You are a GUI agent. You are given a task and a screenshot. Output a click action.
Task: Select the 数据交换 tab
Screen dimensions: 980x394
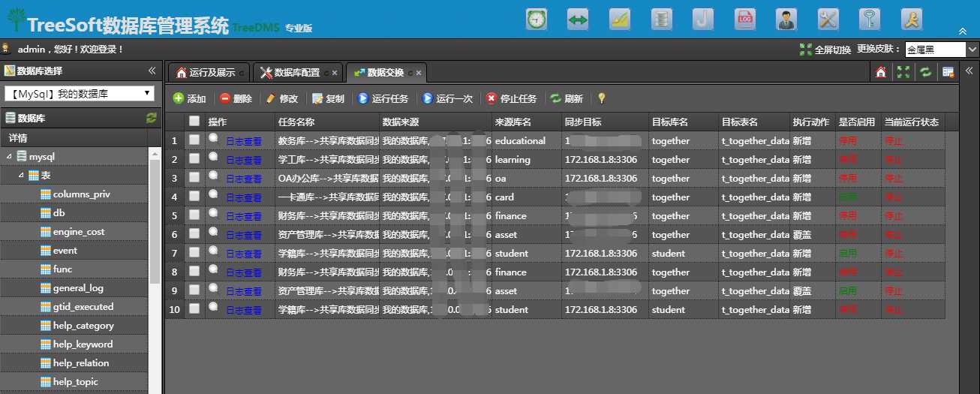(386, 73)
